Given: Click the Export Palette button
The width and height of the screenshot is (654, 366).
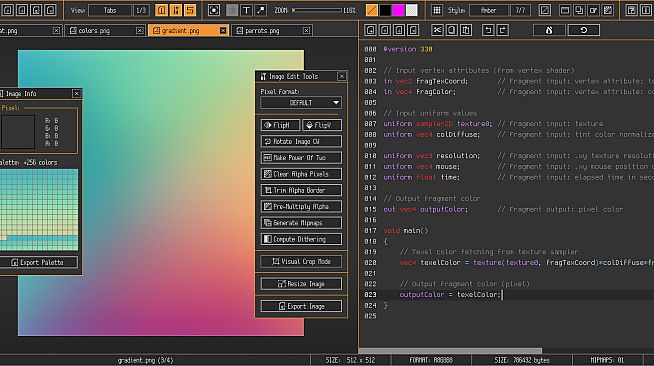Looking at the screenshot, I should click(x=38, y=262).
